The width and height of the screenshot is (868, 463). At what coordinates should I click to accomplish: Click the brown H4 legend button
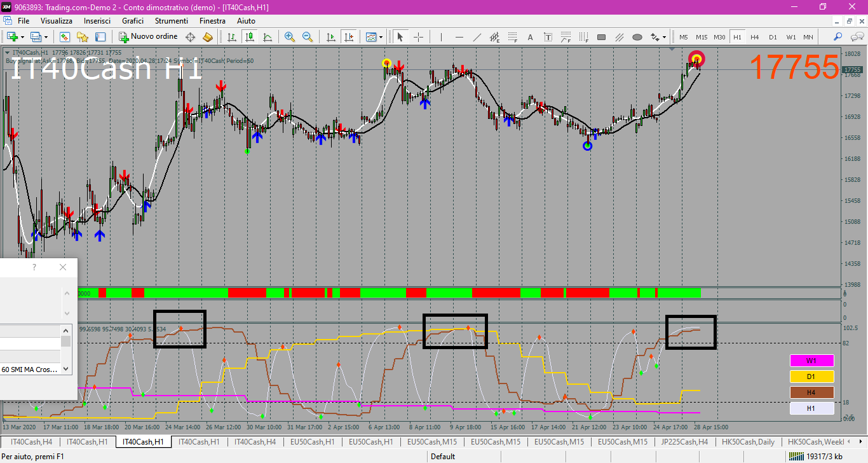pos(811,392)
